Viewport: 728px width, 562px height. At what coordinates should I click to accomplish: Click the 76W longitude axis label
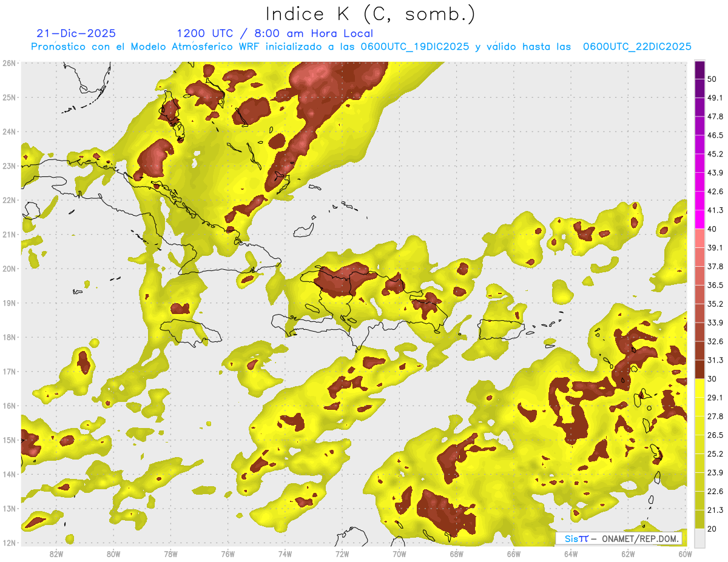[x=228, y=554]
